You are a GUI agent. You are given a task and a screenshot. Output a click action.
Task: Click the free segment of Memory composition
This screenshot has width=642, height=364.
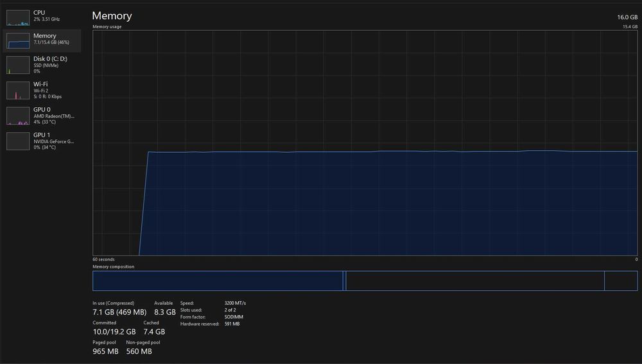(x=621, y=281)
